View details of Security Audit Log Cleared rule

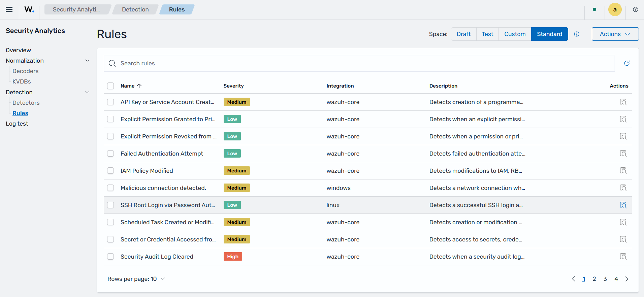(623, 257)
